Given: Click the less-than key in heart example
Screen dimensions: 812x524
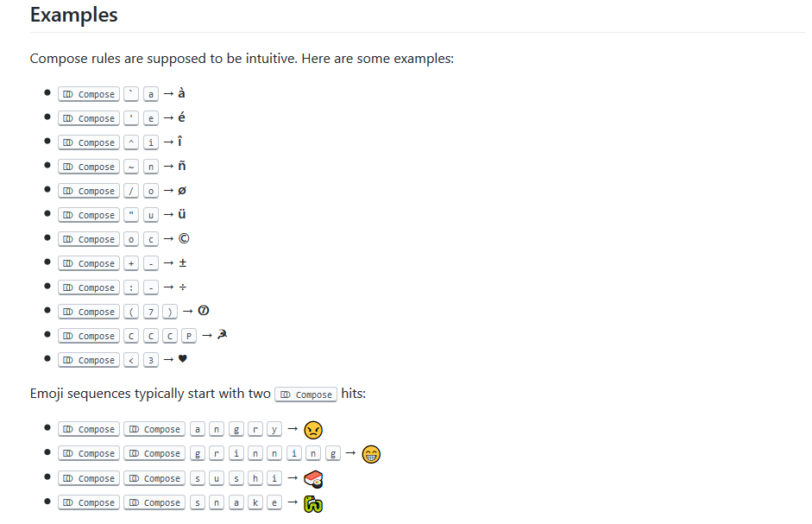Looking at the screenshot, I should pyautogui.click(x=131, y=360).
